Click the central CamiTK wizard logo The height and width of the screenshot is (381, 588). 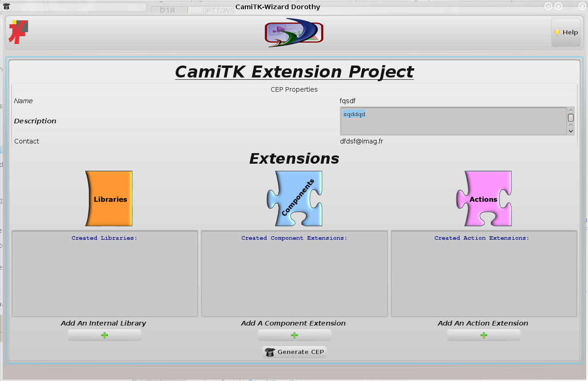point(294,33)
